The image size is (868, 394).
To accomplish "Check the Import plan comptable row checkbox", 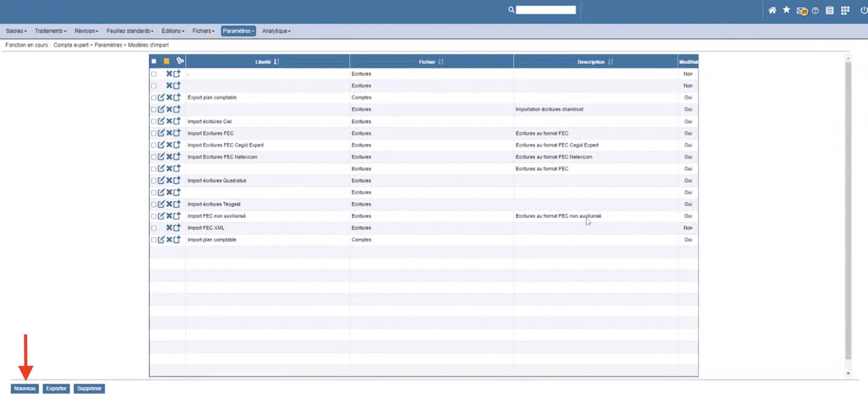I will (x=154, y=240).
